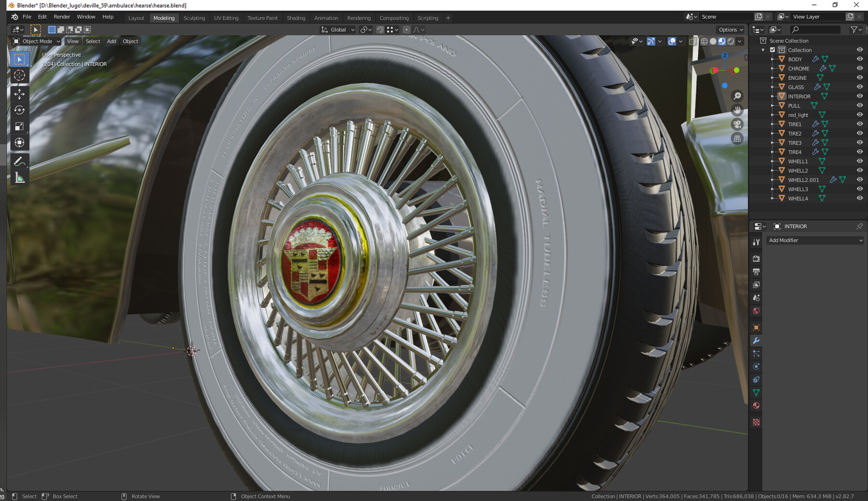Open the Material properties tab
Image resolution: width=868 pixels, height=501 pixels.
click(756, 406)
